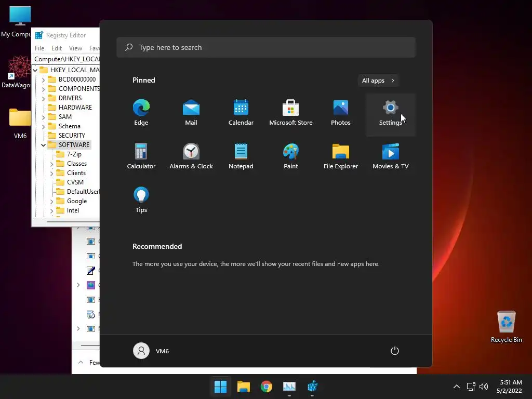Screen dimensions: 532x399
Task: Collapse the HKEY_LOCAL_MACHINE tree node
Action: 35,70
